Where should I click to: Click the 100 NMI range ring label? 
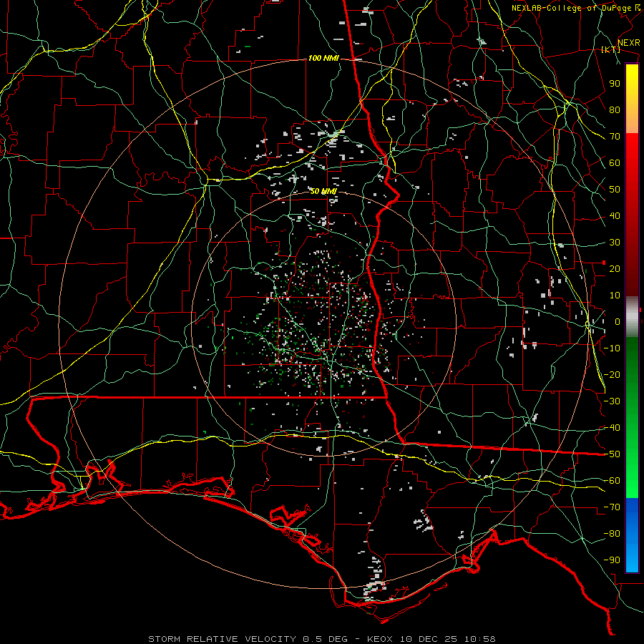point(323,59)
